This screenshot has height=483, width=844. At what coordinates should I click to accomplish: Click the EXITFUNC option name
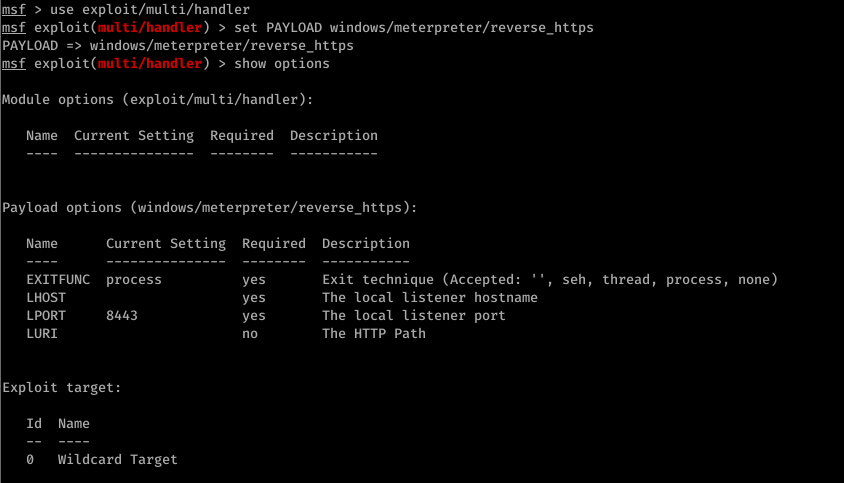coord(58,279)
